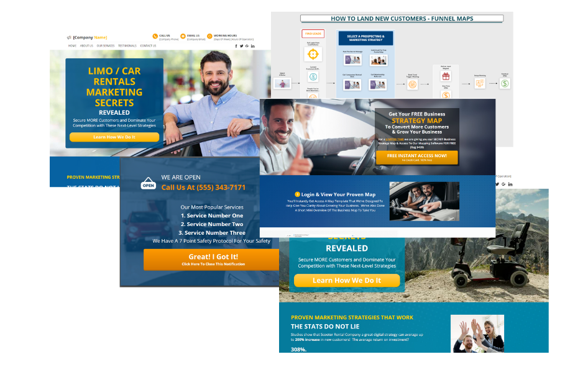The height and width of the screenshot is (367, 588).
Task: Click the car photo beside Login & View Your Proven Map
Action: point(425,201)
